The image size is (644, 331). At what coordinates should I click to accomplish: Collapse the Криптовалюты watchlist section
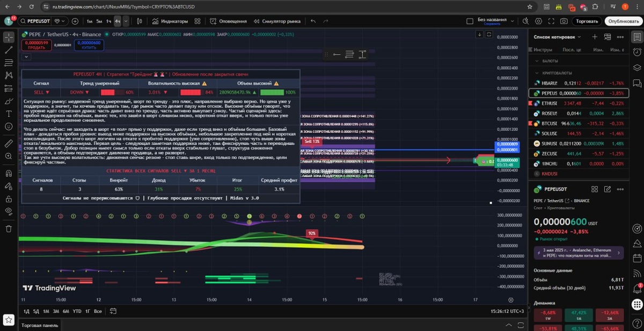click(536, 72)
